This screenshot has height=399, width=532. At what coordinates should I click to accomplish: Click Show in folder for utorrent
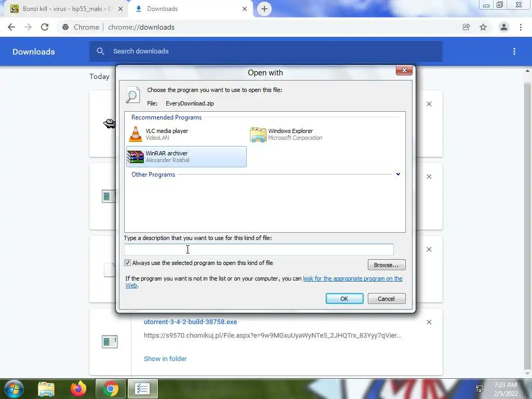pos(165,358)
